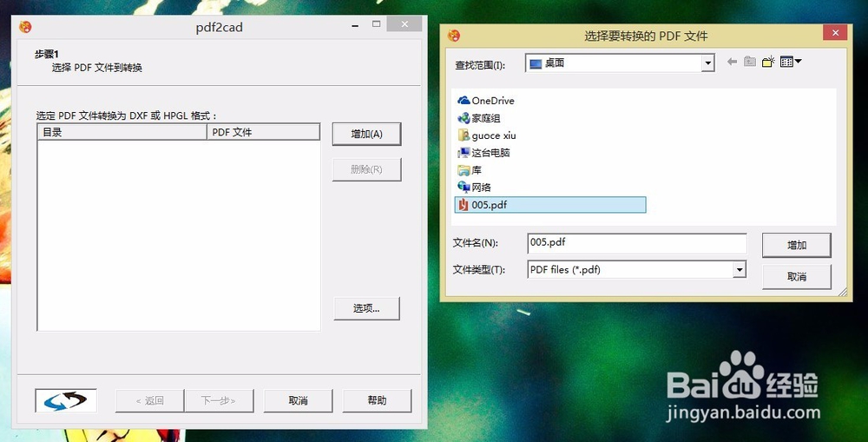This screenshot has height=442, width=868.
Task: Open the view menu icon in file dialog
Action: tap(791, 62)
